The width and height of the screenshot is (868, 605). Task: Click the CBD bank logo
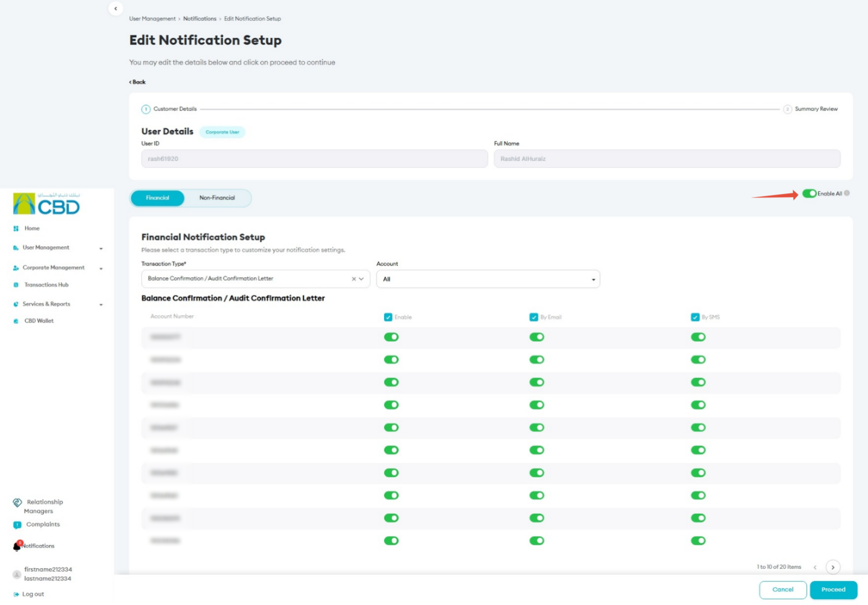point(46,203)
